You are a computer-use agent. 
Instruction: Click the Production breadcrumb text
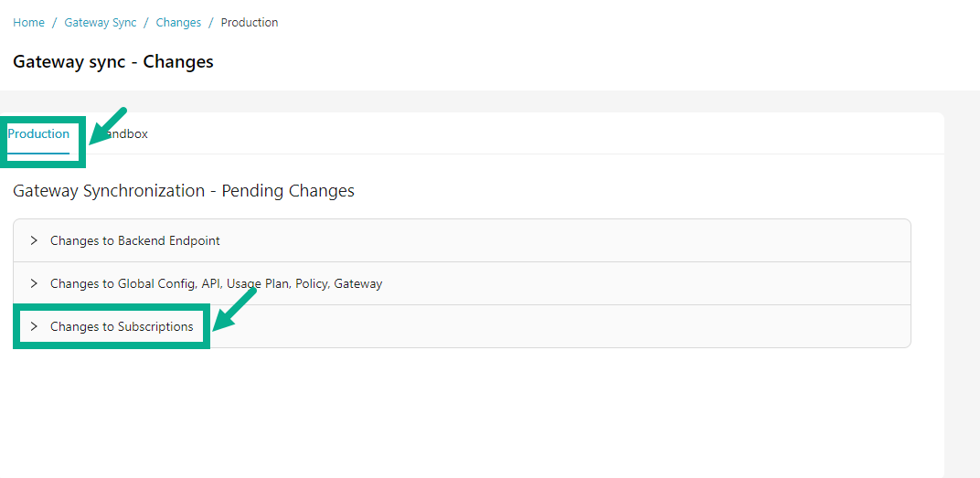250,22
